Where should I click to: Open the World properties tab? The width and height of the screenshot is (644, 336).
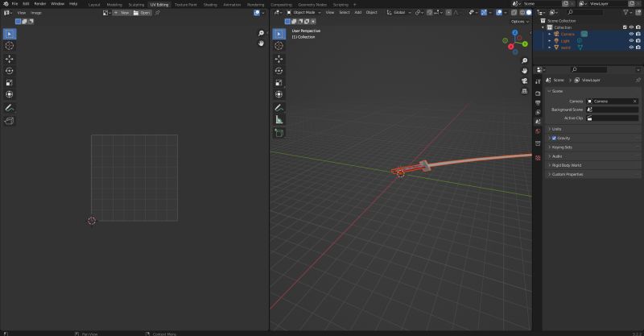pyautogui.click(x=538, y=131)
